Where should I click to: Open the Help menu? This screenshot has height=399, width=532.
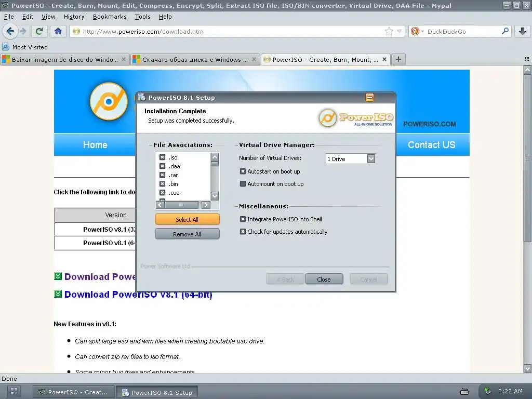pos(165,17)
